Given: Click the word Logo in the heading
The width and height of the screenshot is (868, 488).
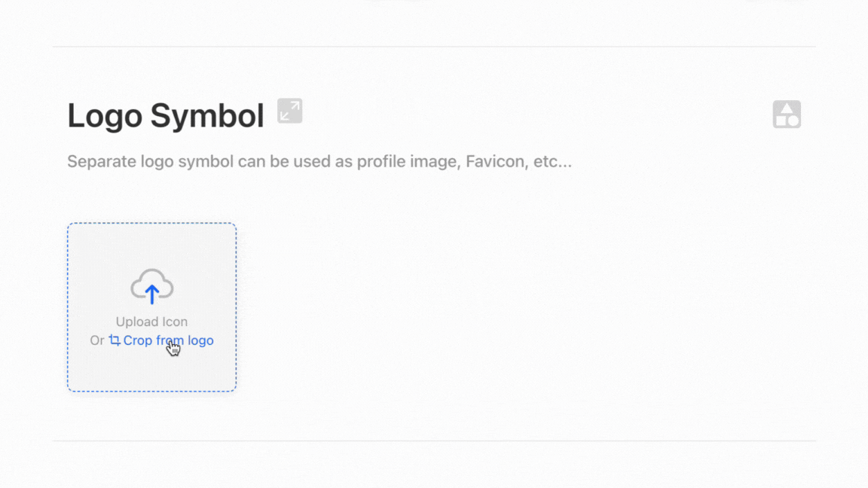Looking at the screenshot, I should [x=105, y=116].
